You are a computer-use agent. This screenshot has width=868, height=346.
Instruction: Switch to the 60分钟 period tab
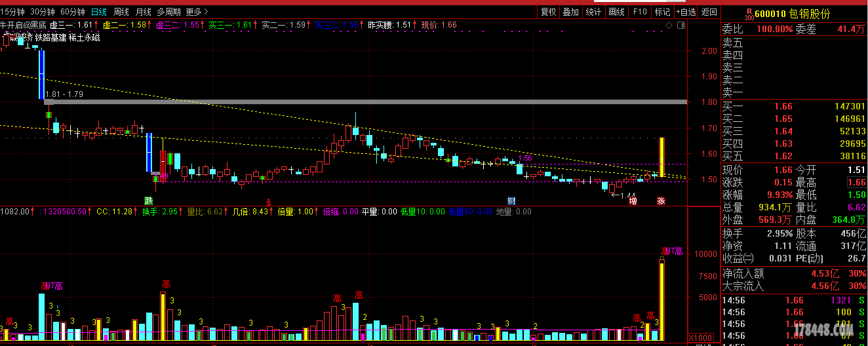72,12
